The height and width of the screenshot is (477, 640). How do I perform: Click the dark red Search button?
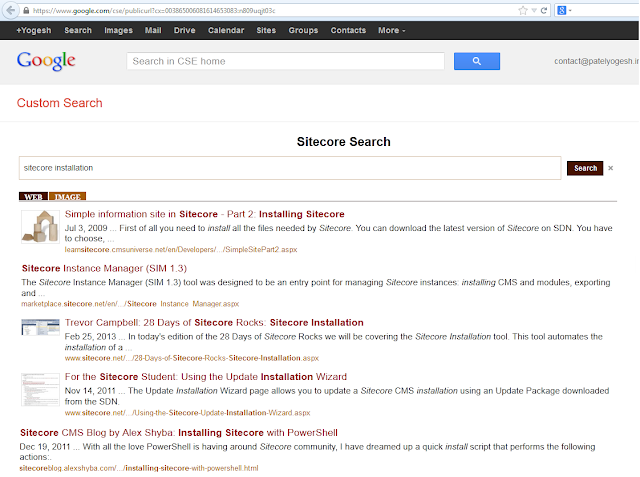tap(585, 168)
